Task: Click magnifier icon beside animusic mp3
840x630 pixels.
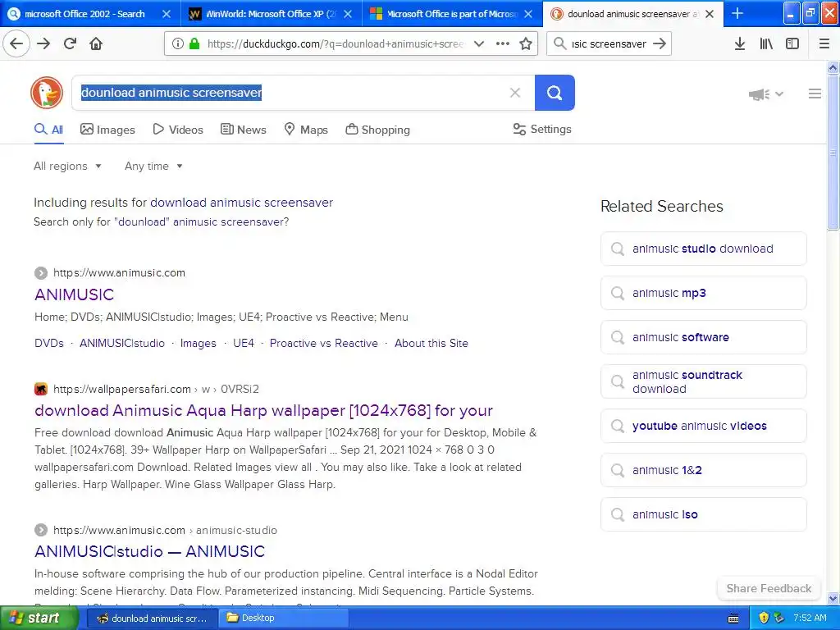Action: [618, 293]
